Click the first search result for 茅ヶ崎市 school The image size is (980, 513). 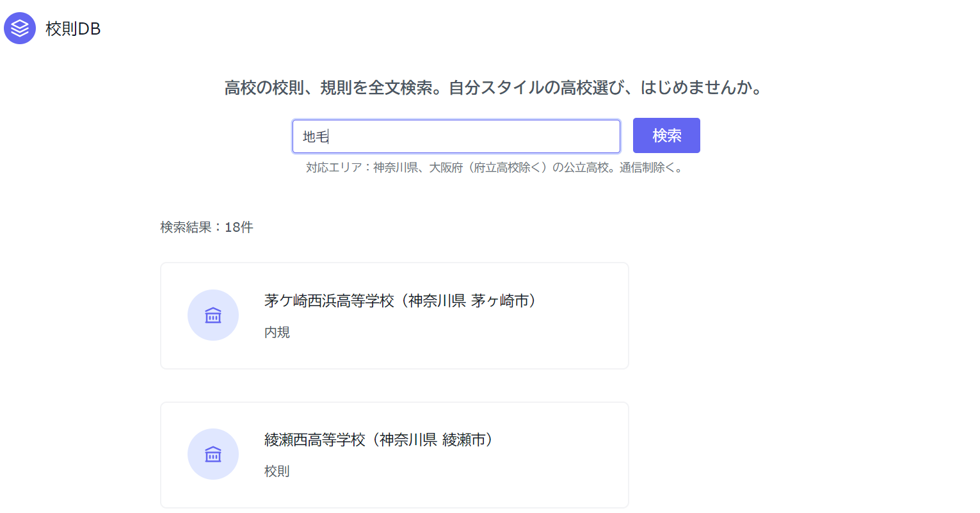pos(394,315)
